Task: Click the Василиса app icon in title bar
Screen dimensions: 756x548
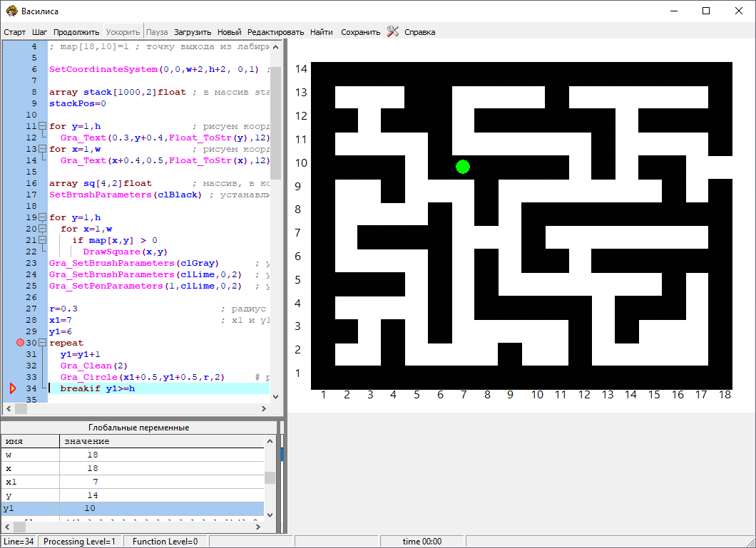Action: pyautogui.click(x=11, y=11)
